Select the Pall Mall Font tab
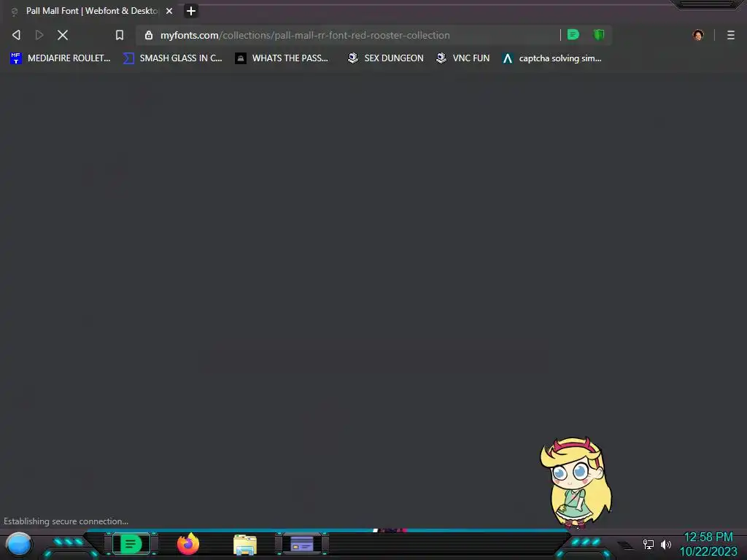747x560 pixels. coord(91,10)
